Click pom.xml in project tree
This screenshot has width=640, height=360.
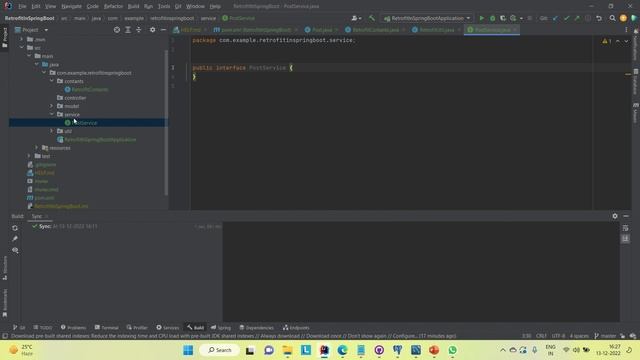[44, 198]
